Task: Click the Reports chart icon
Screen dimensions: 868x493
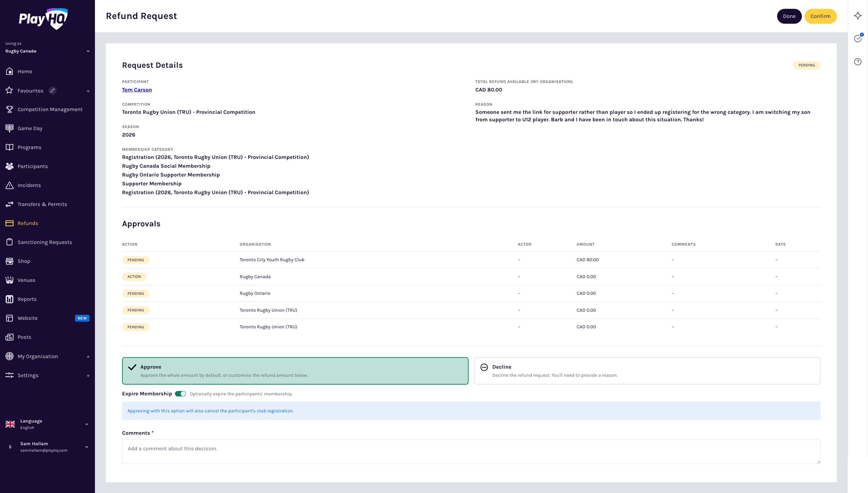Action: [9, 299]
